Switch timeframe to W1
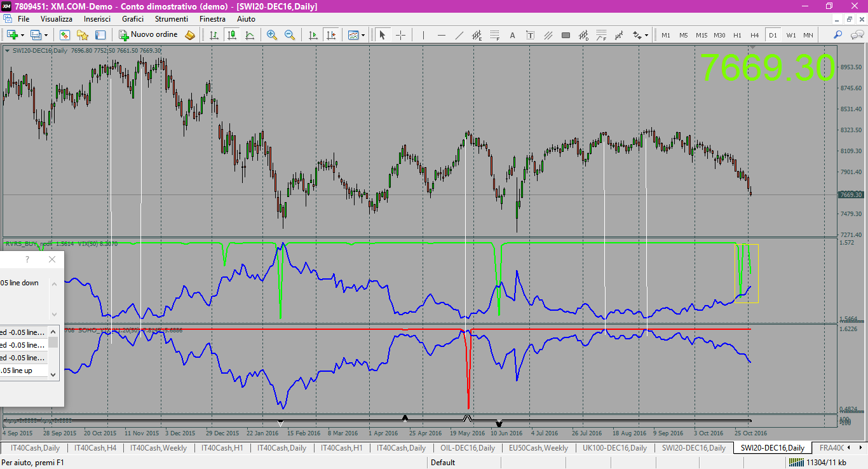 point(790,35)
